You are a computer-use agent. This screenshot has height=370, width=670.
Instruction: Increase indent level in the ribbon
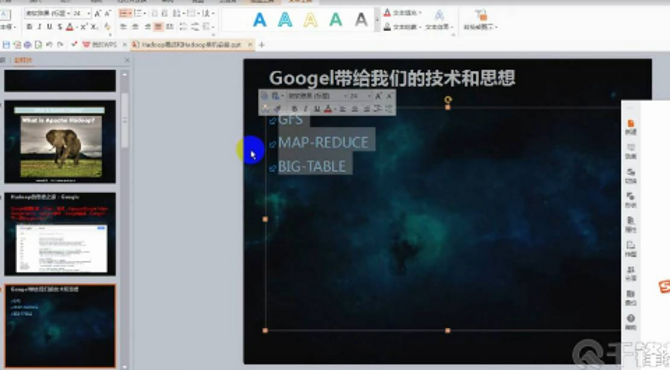click(165, 13)
